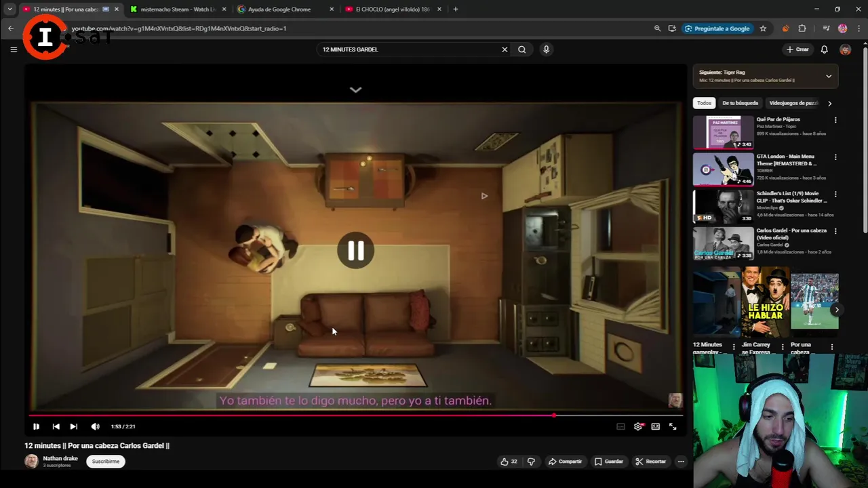Switch to 'misternacho Stream' browser tab
Screen dimensions: 868x488
coord(178,9)
